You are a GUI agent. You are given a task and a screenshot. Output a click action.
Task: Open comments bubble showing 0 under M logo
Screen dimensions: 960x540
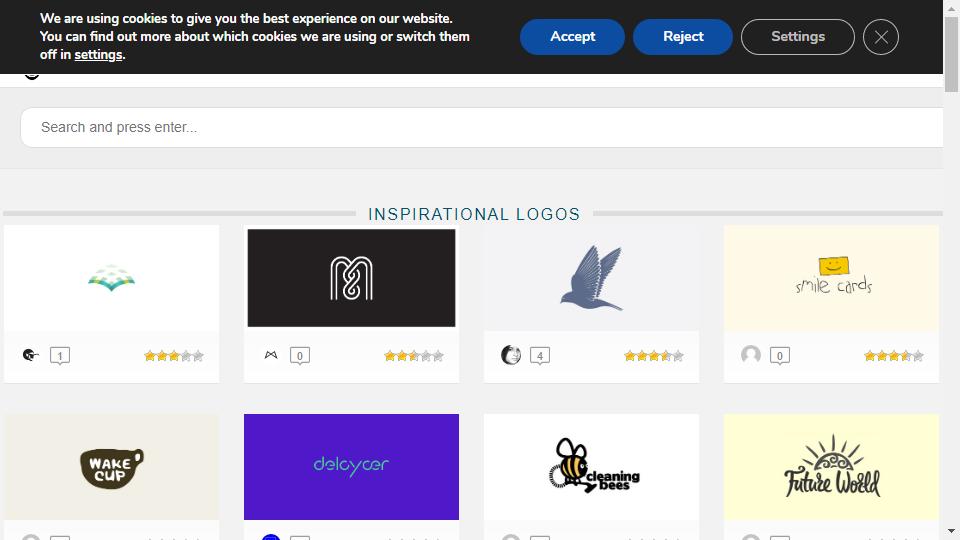300,356
